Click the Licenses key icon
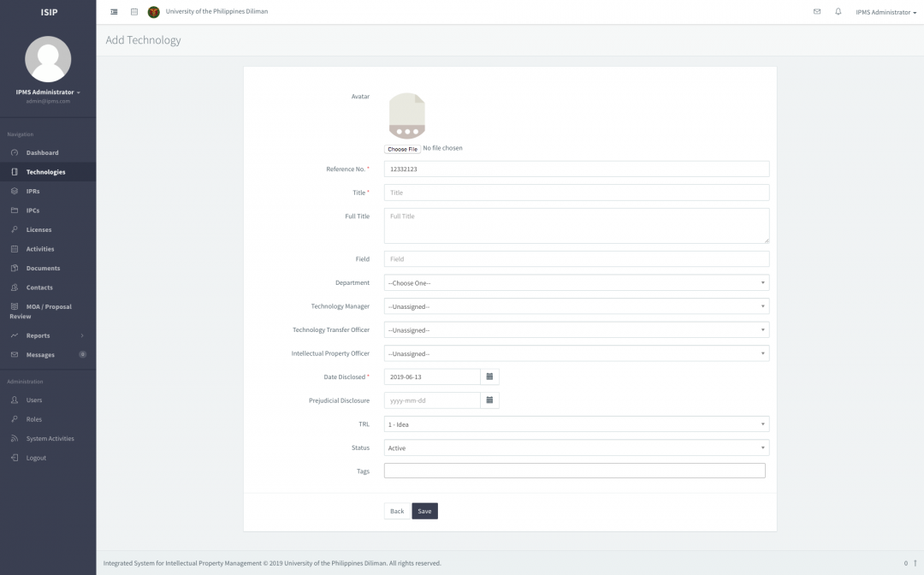The height and width of the screenshot is (575, 924). coord(15,230)
